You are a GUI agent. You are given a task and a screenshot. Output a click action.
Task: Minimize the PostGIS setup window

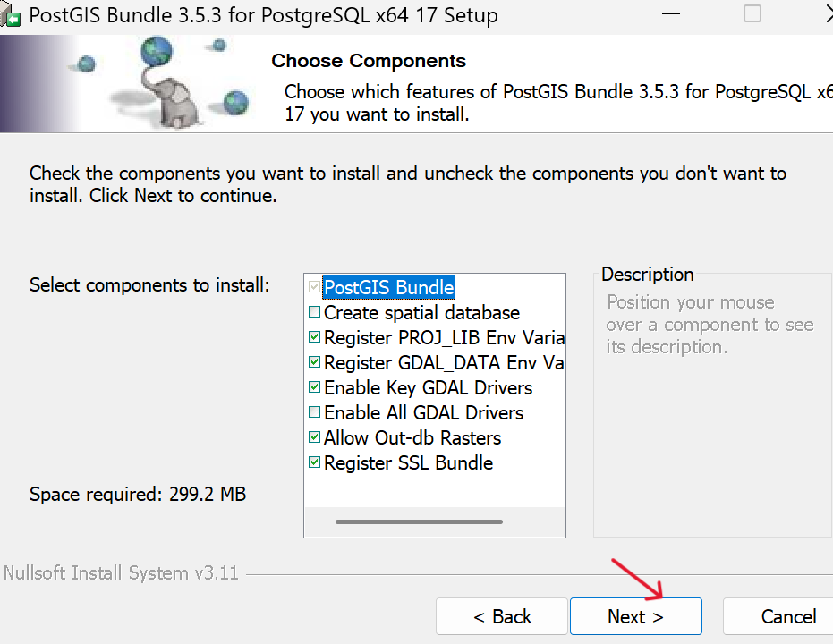pos(671,13)
